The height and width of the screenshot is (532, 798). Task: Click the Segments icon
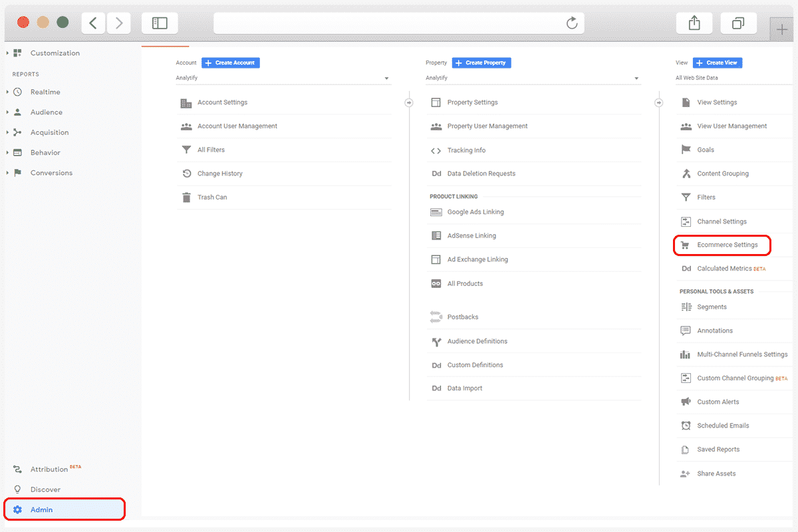click(686, 307)
